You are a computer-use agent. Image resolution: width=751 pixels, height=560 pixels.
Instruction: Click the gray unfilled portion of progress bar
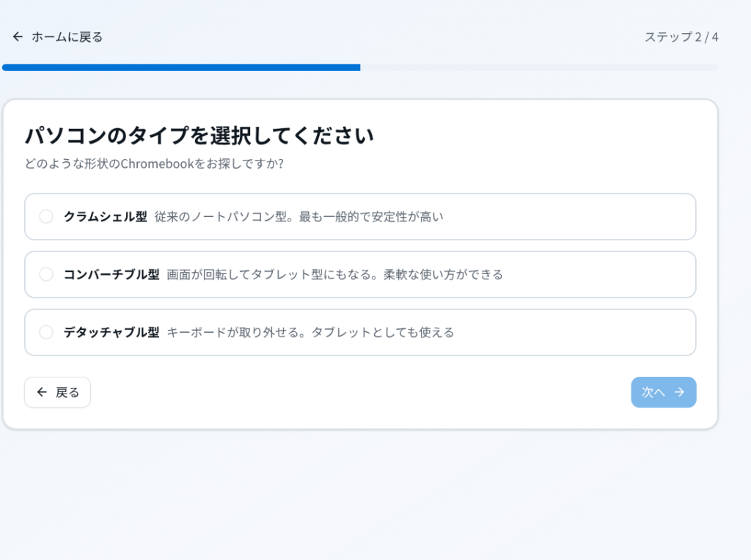pos(539,67)
